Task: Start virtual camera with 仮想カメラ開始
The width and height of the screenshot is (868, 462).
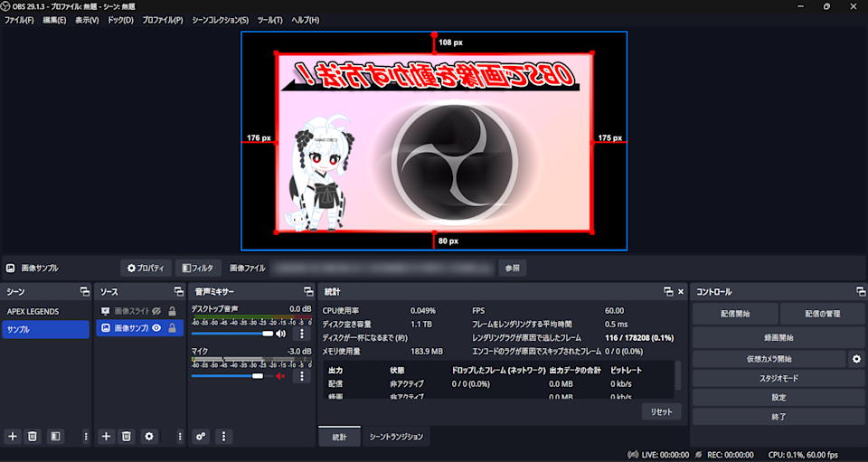Action: [769, 359]
